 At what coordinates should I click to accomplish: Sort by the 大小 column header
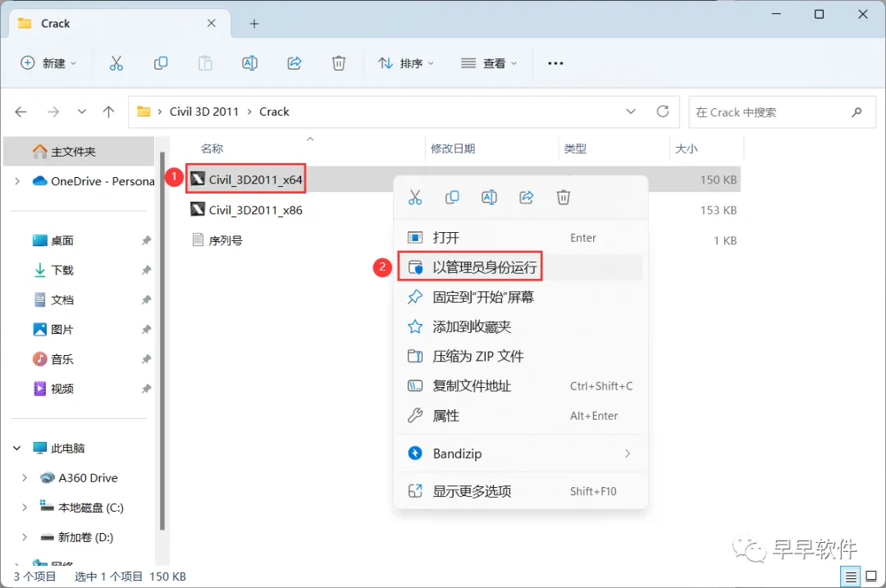pos(686,148)
